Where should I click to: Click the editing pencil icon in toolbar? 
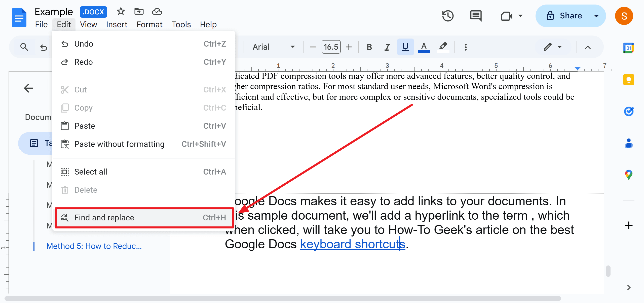(x=547, y=47)
